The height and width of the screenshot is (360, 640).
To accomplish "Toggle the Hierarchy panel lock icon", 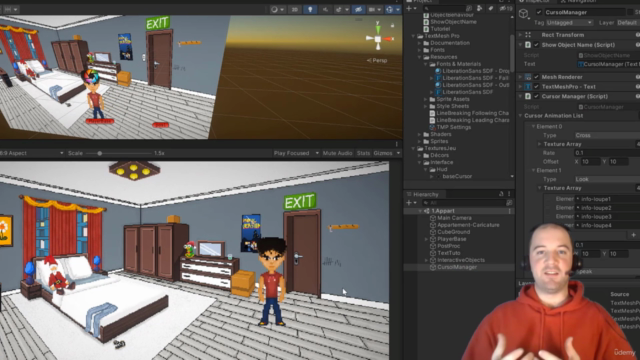I will 501,194.
